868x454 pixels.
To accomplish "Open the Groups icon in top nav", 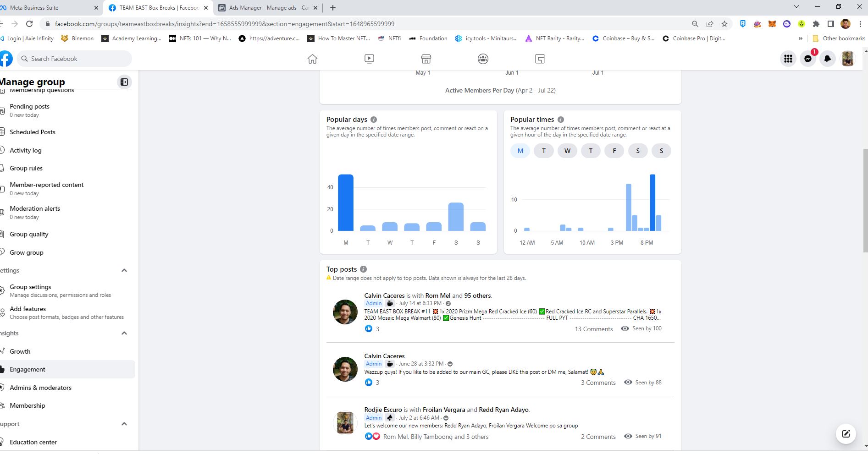I will (x=483, y=59).
